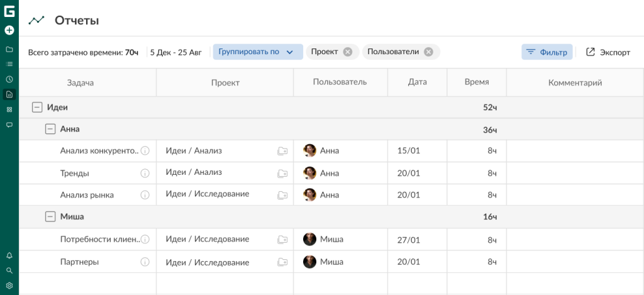Click the Время column header

click(x=477, y=82)
